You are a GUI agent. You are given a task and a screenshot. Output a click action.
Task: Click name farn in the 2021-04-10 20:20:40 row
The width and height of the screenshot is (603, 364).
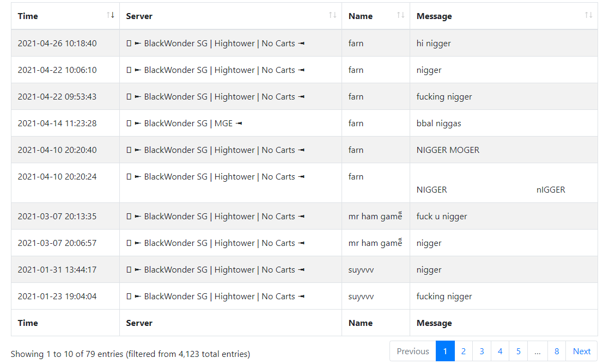356,150
